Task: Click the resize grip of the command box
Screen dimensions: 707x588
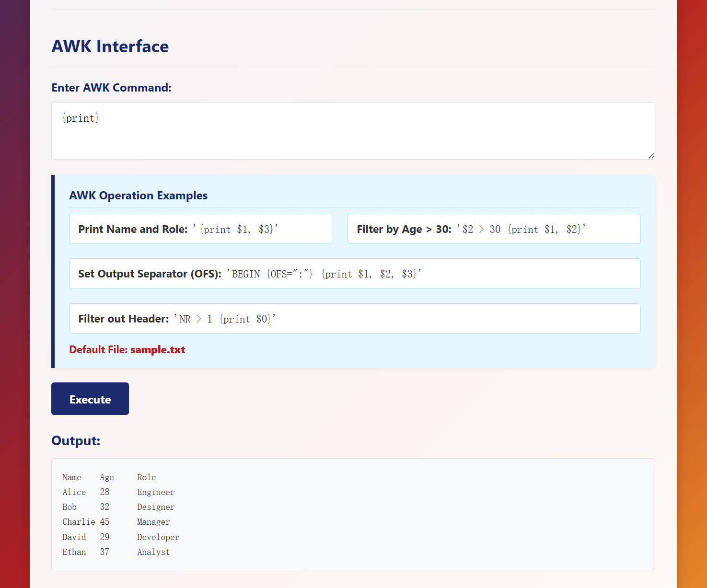Action: coord(651,156)
